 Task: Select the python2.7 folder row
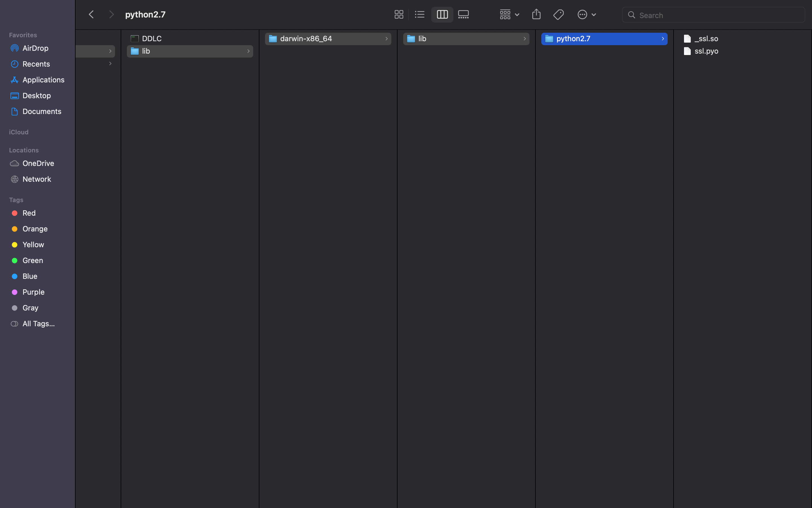[x=604, y=39]
